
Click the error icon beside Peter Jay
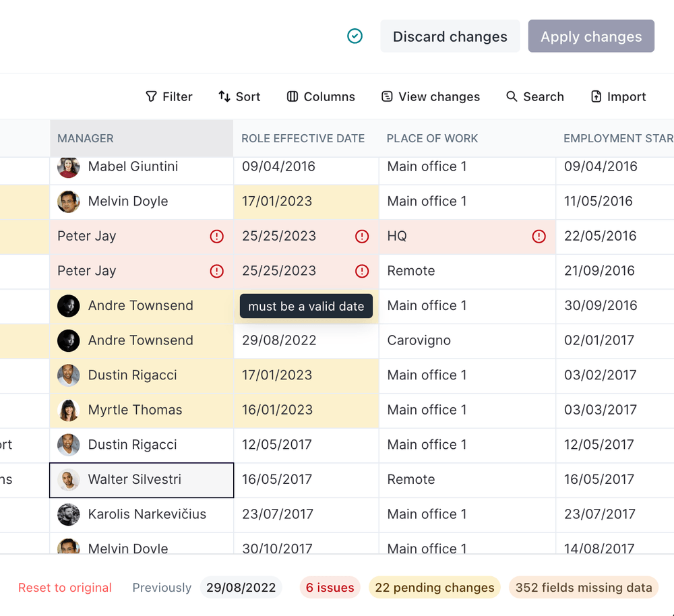216,236
